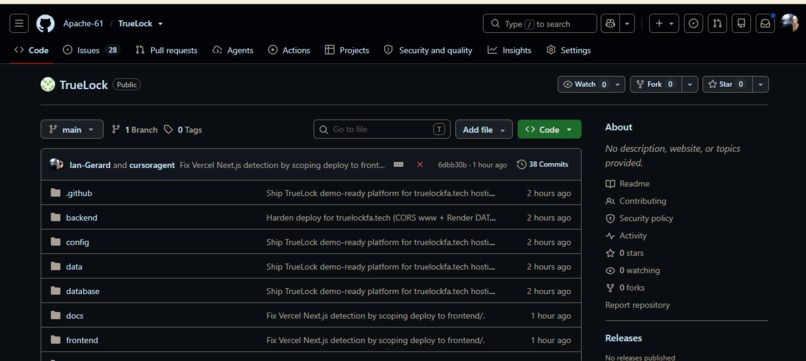Open the Security policy link
The width and height of the screenshot is (806, 361).
[639, 219]
